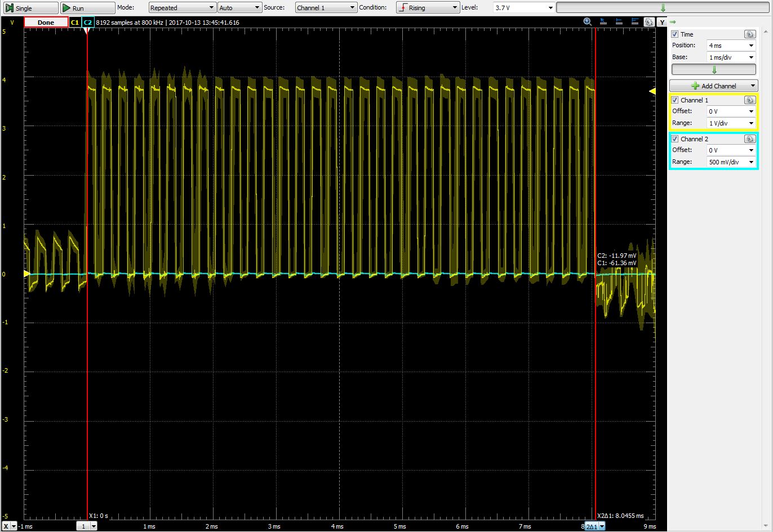This screenshot has height=532, width=773.
Task: Open Time settings gear icon
Action: [x=749, y=34]
